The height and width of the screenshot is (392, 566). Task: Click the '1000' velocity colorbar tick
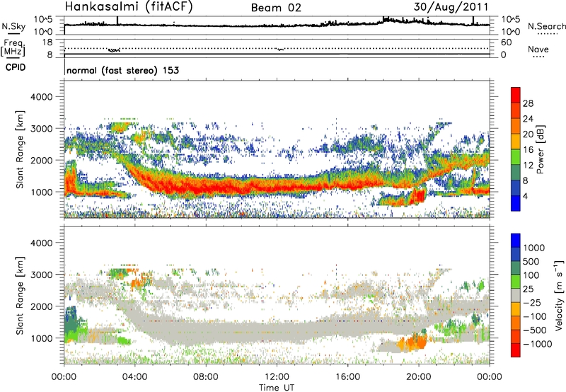[x=534, y=248]
